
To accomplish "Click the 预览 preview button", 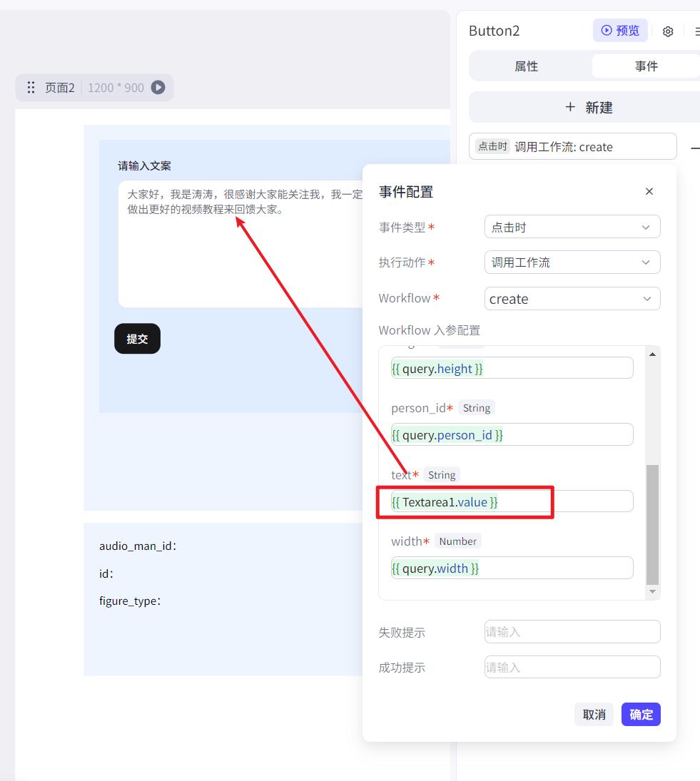I will point(620,31).
